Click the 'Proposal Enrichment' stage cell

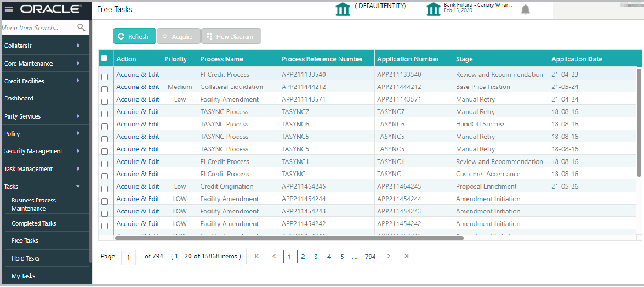[x=486, y=186]
